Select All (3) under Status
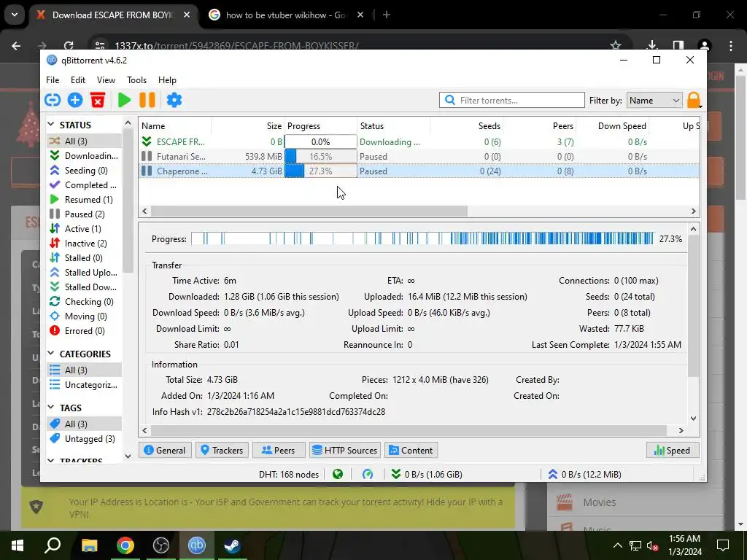Viewport: 747px width, 560px height. [85, 141]
